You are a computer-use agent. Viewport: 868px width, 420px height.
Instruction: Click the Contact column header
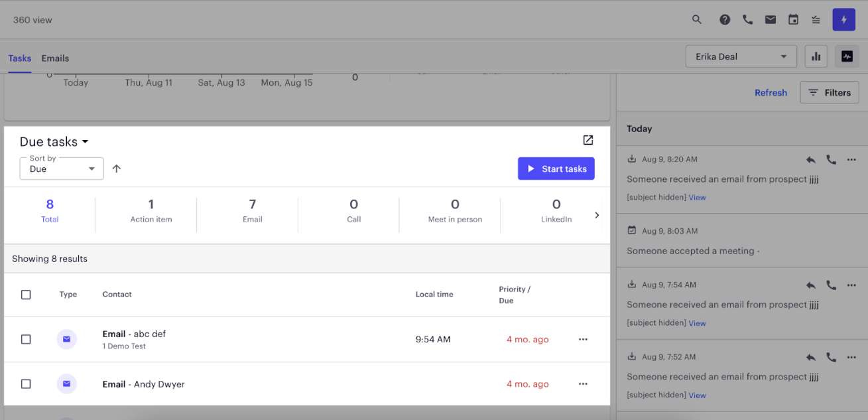tap(117, 295)
